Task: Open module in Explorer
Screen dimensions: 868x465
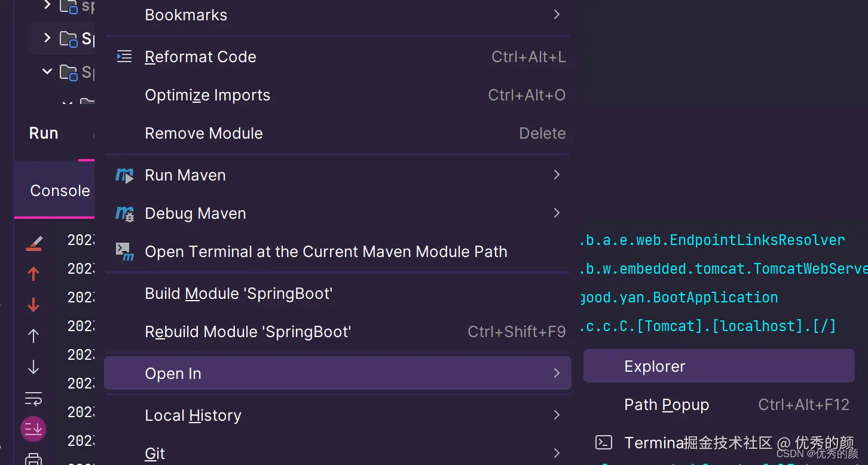Action: (x=655, y=366)
